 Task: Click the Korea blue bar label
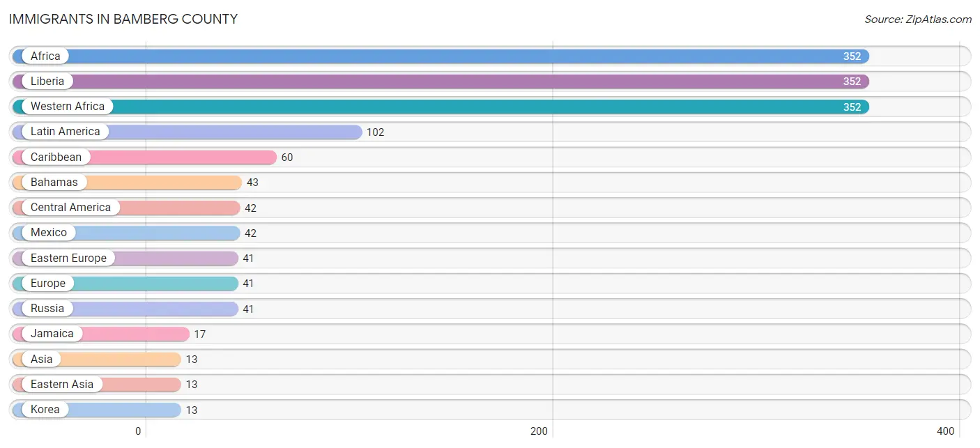[45, 410]
